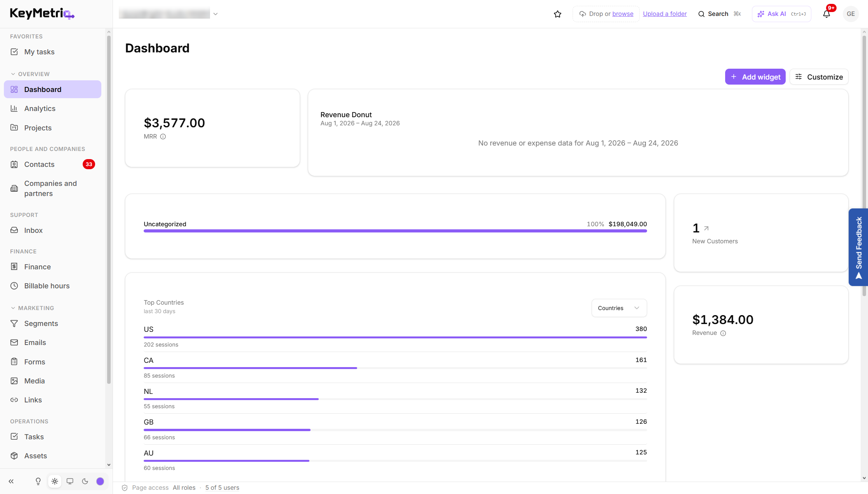868x494 pixels.
Task: Click the sidebar scrollbar down arrow
Action: (x=109, y=465)
